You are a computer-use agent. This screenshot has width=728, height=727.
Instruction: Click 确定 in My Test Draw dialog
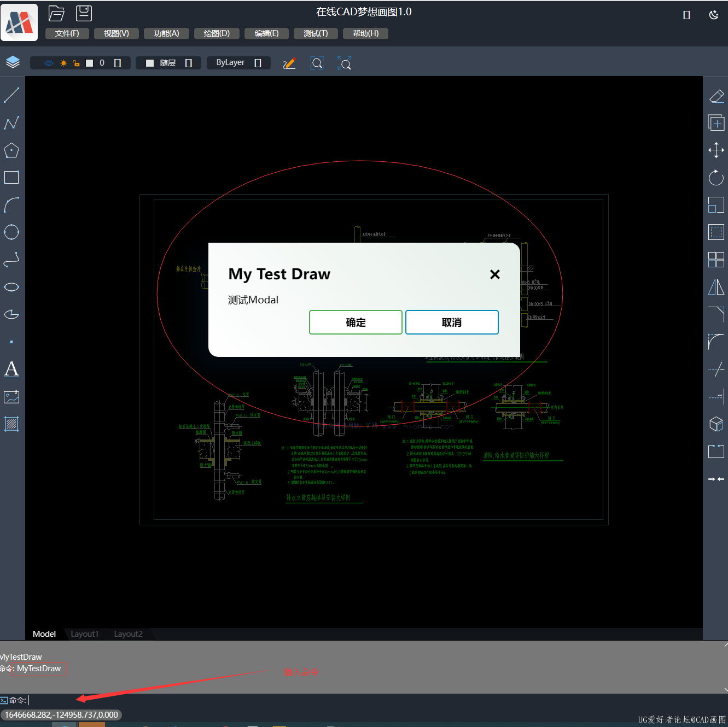(x=356, y=323)
